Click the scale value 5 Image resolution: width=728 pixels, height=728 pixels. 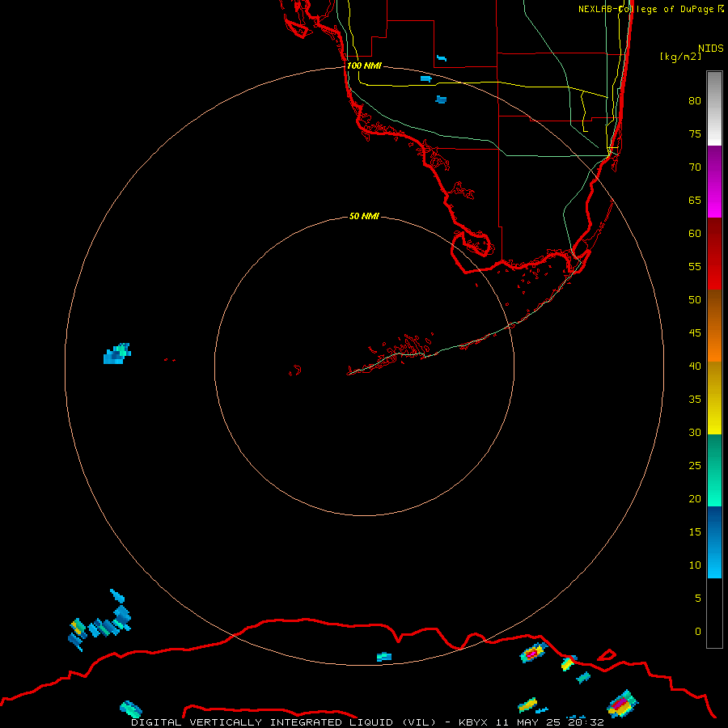pos(698,598)
